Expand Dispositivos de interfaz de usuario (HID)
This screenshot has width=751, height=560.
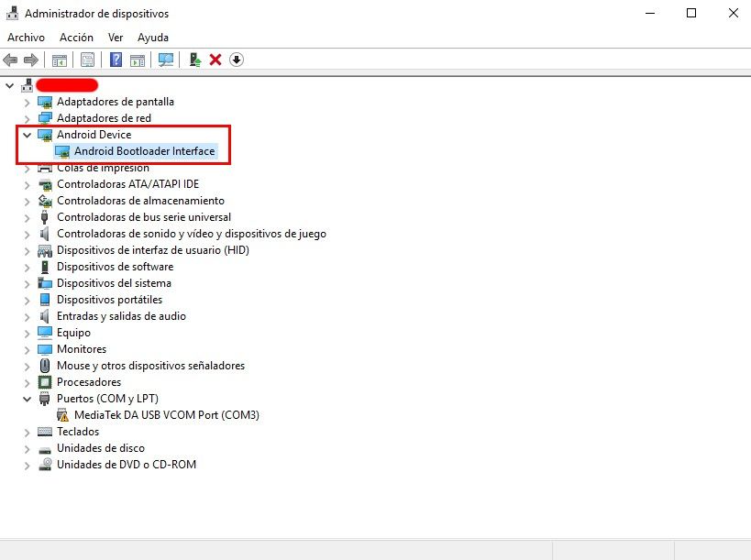point(28,251)
